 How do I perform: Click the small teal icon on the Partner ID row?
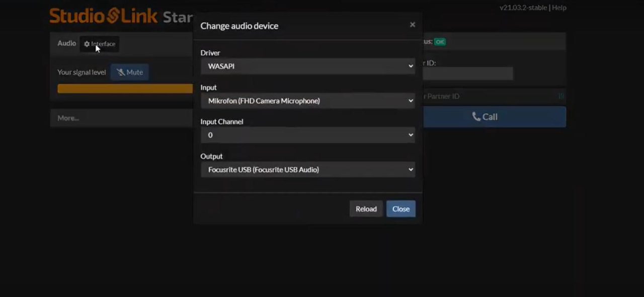560,96
